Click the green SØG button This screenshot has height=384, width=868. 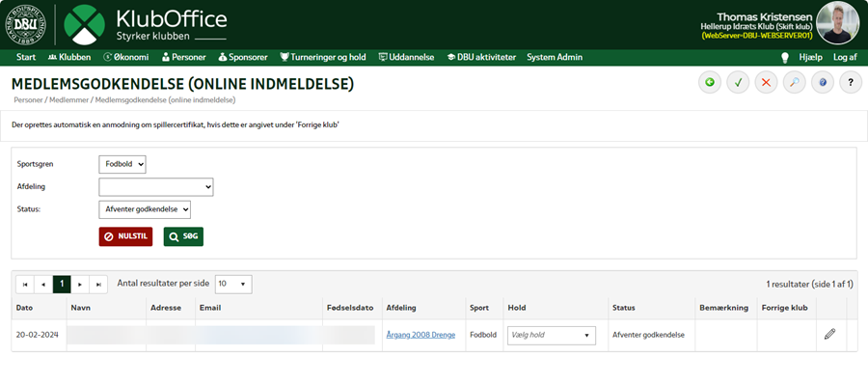pos(183,236)
